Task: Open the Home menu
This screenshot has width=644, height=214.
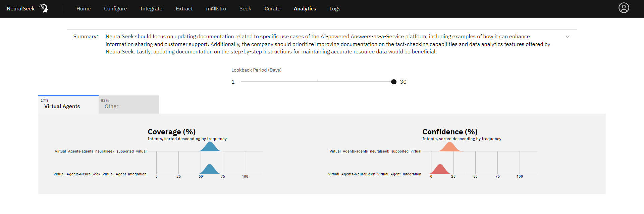Action: point(84,9)
